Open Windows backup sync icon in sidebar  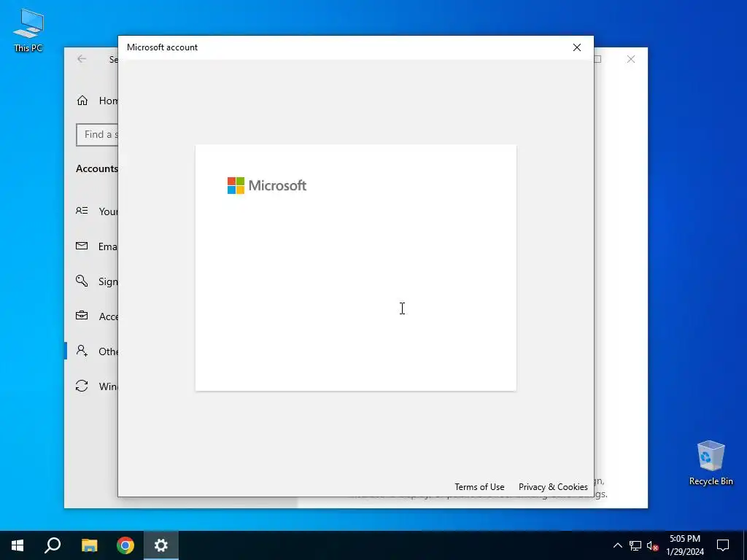coord(82,386)
